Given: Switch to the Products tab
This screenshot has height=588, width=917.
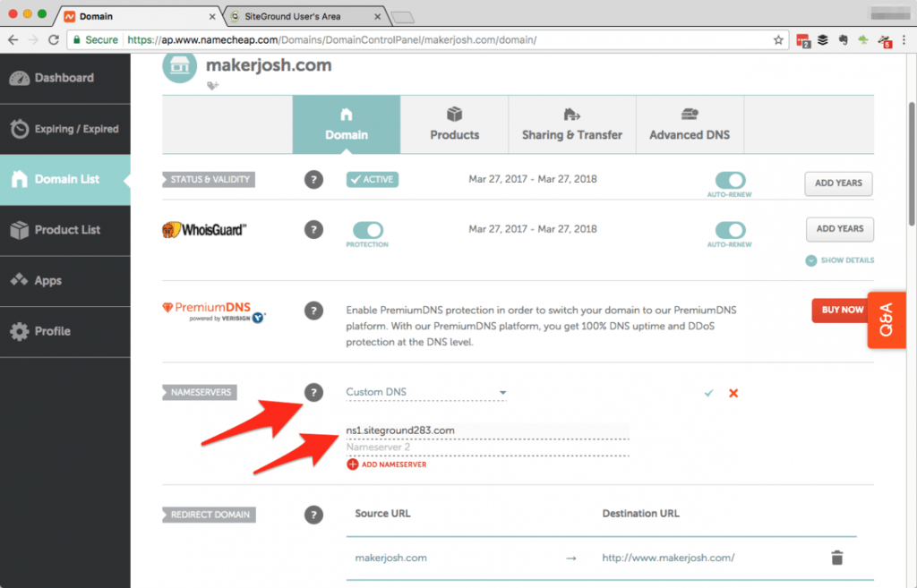Looking at the screenshot, I should (x=454, y=124).
